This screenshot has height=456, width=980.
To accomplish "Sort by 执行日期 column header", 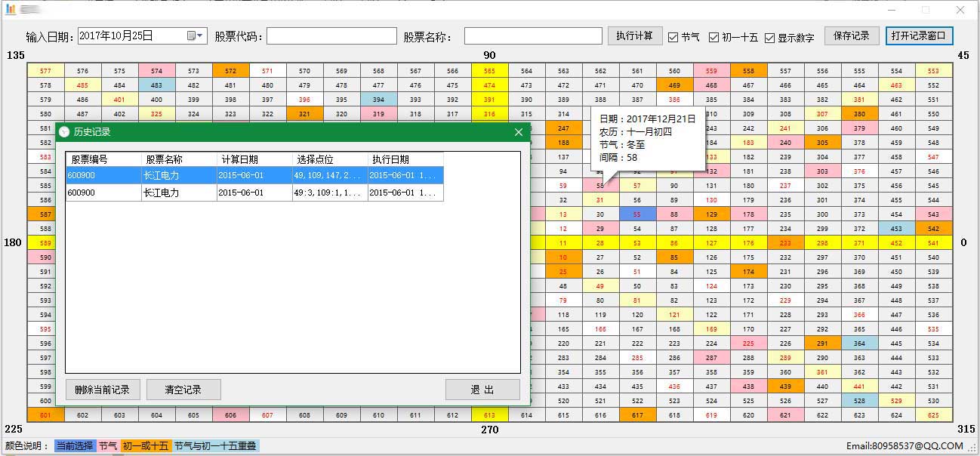I will 405,159.
